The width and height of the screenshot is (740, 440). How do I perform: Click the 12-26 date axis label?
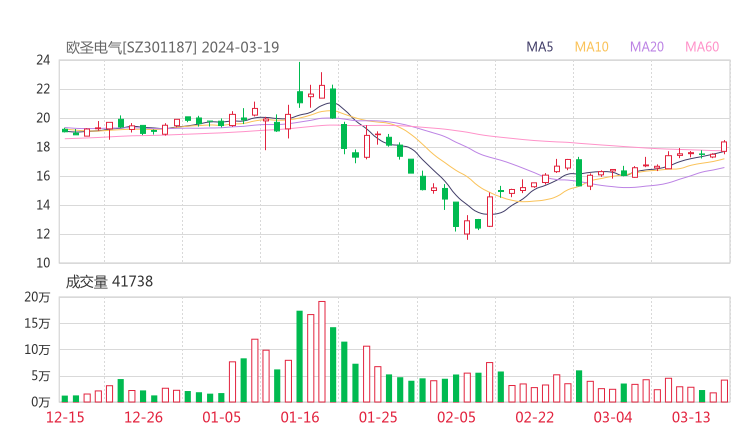click(x=143, y=417)
